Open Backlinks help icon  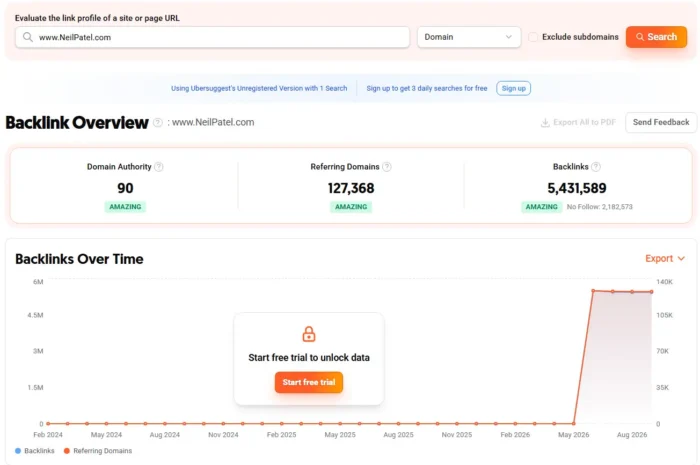click(x=596, y=167)
